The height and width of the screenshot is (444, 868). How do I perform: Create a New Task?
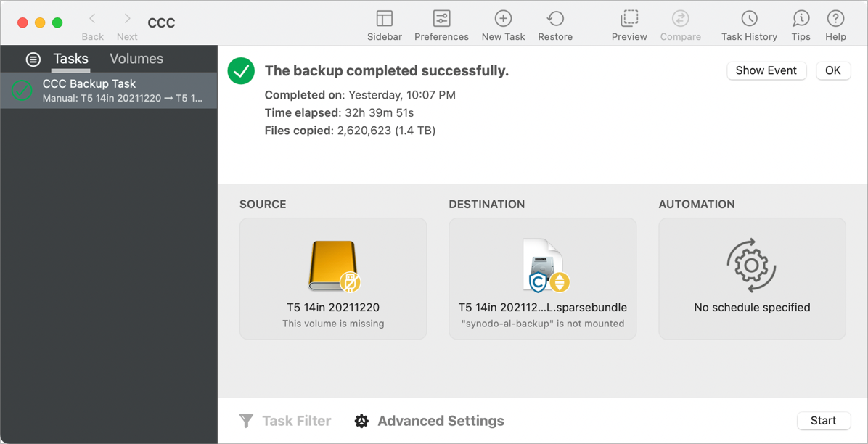(x=503, y=19)
